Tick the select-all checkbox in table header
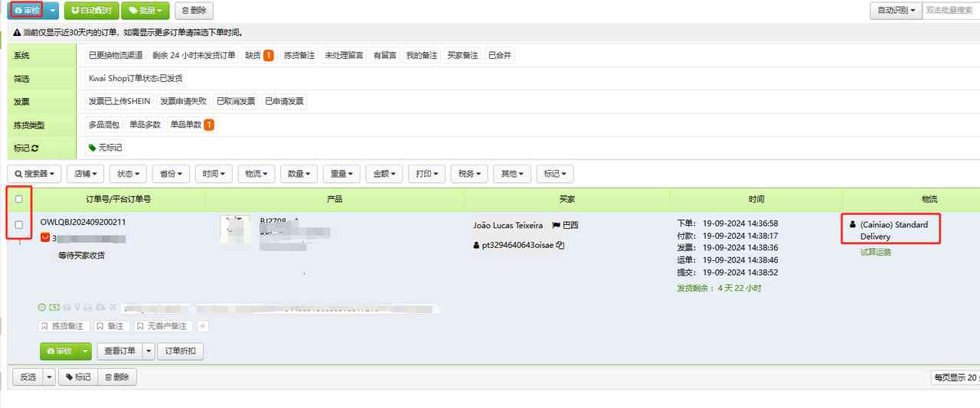Image resolution: width=980 pixels, height=408 pixels. coord(19,199)
